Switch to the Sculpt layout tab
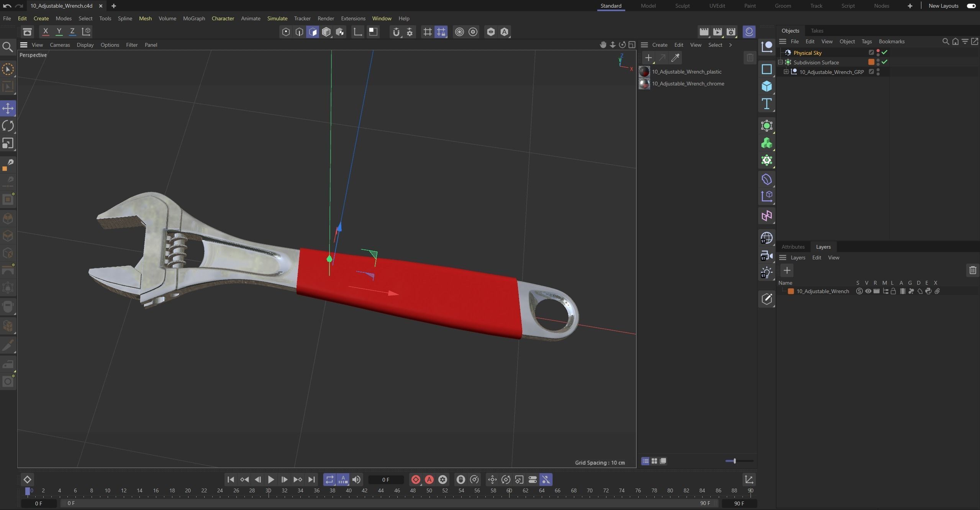This screenshot has width=980, height=510. tap(682, 6)
